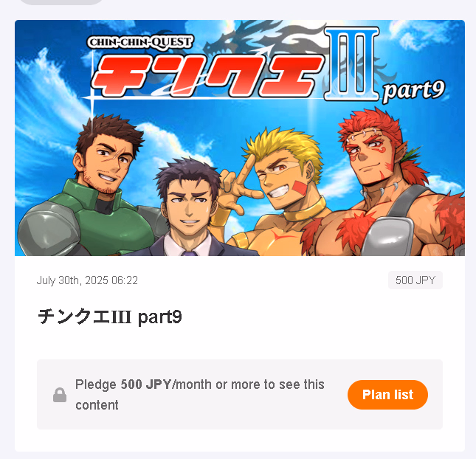Click the orange Plan list button
The image size is (476, 459).
tap(387, 395)
